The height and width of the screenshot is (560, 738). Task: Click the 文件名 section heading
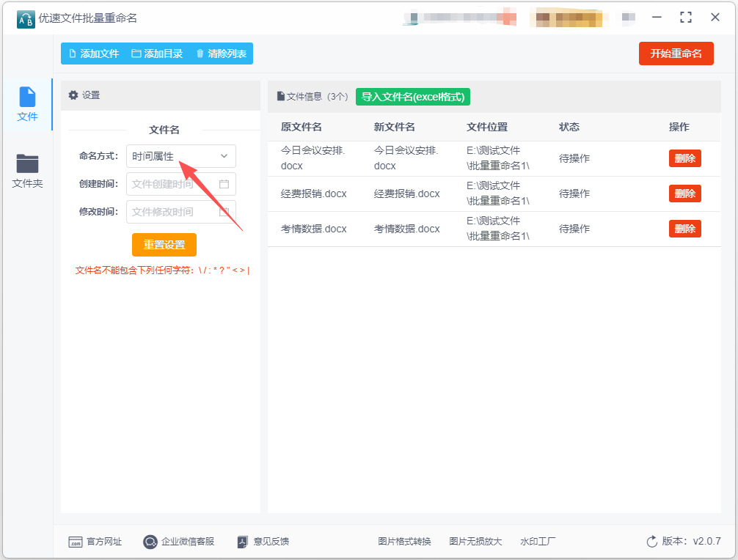point(164,130)
